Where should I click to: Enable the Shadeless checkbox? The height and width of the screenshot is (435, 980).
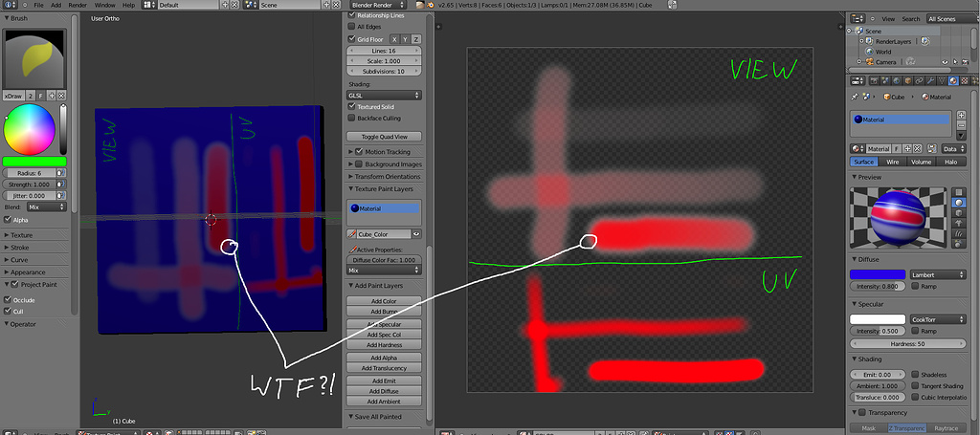point(915,375)
